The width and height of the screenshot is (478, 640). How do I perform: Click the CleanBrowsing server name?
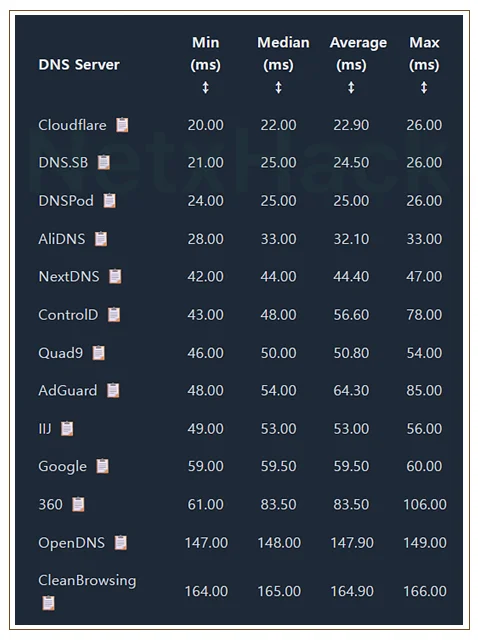(87, 580)
